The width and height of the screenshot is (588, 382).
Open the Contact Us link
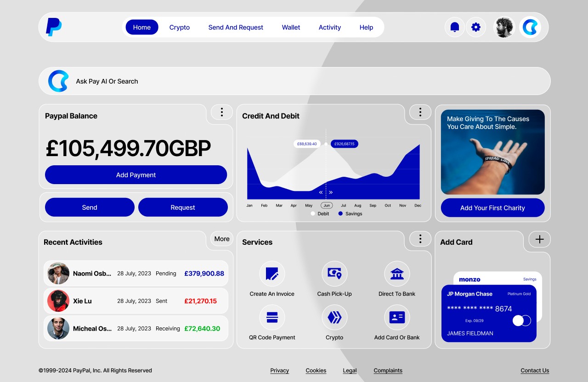[535, 371]
